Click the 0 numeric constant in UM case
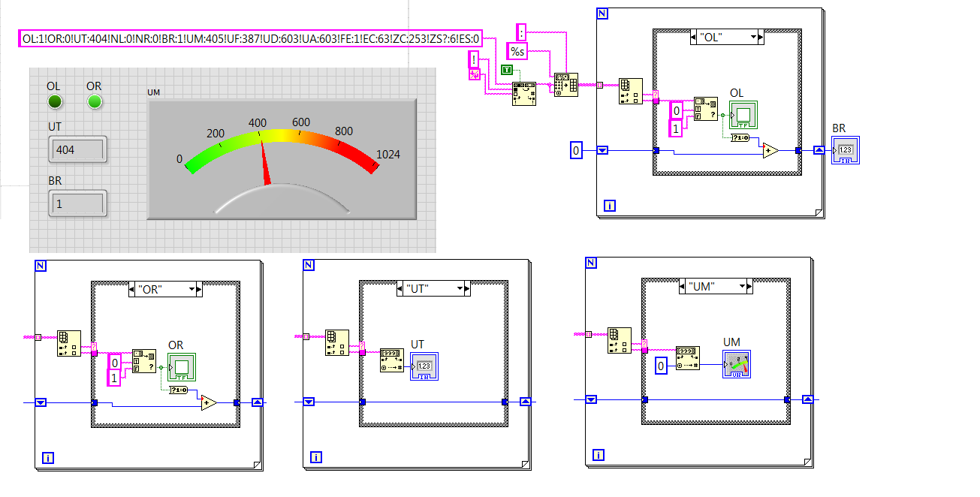980x497 pixels. coord(661,366)
